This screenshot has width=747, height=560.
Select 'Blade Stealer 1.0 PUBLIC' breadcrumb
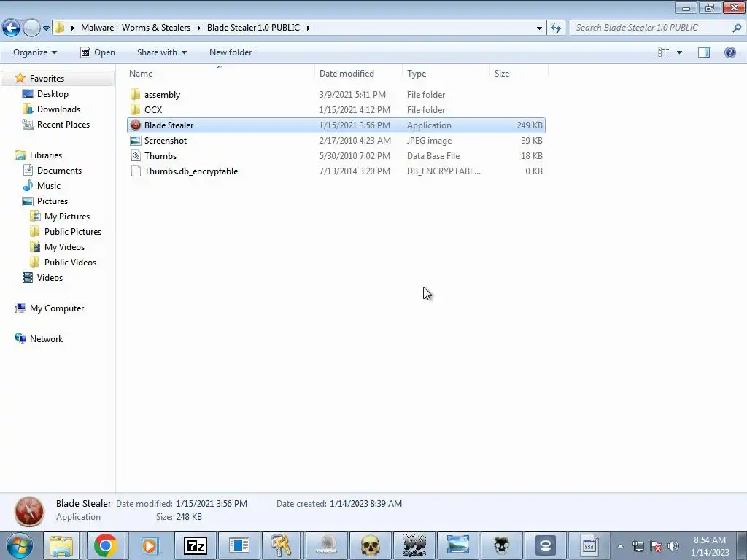(x=253, y=28)
